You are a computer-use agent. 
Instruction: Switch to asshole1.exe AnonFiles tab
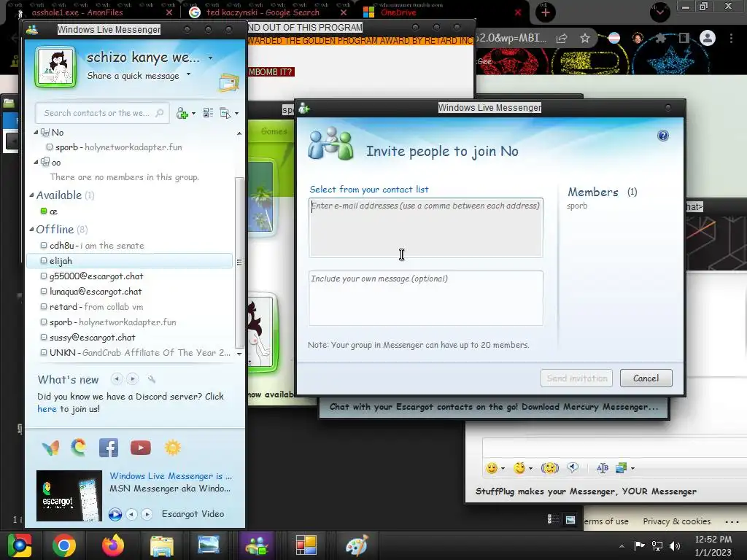77,12
